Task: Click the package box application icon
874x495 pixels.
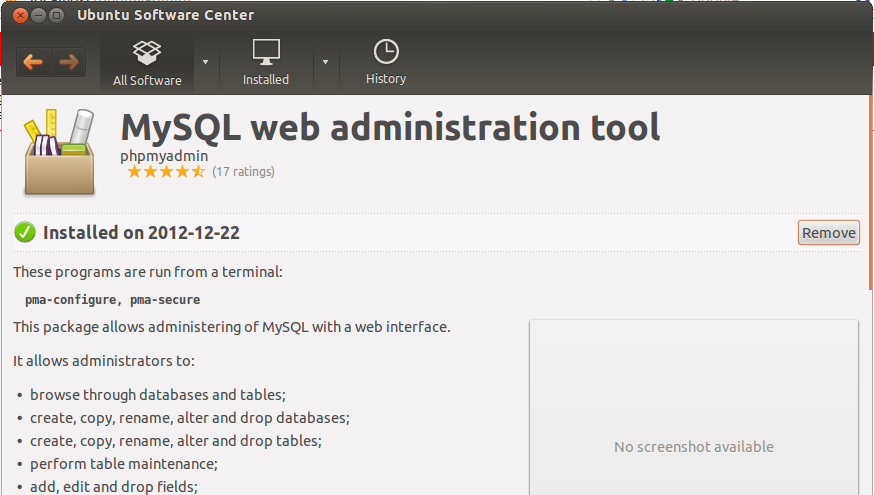Action: [x=59, y=152]
